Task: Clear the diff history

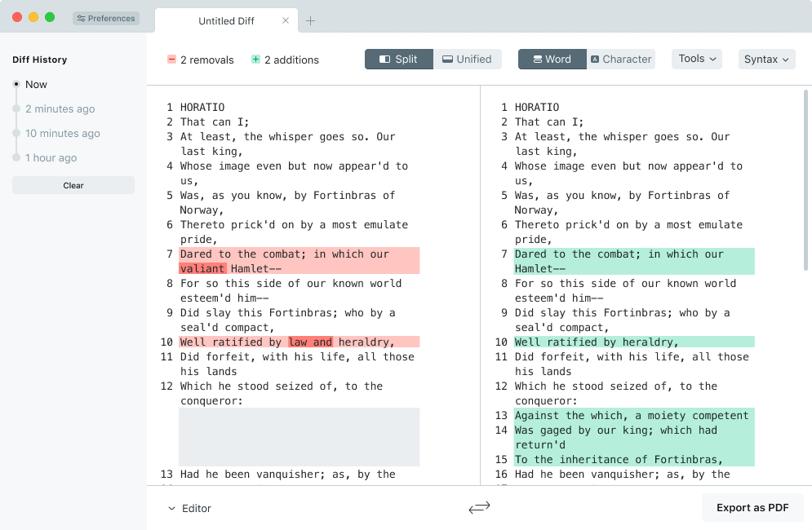Action: click(x=73, y=186)
